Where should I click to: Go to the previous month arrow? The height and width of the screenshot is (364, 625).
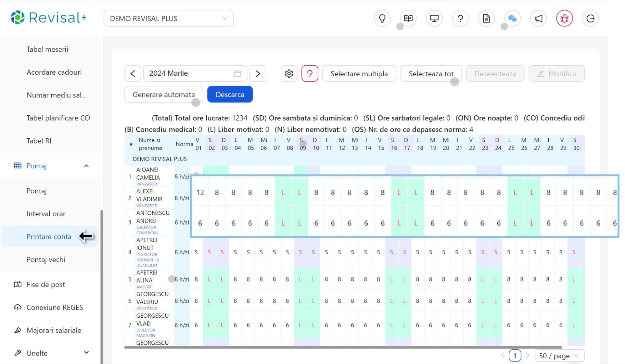point(133,73)
